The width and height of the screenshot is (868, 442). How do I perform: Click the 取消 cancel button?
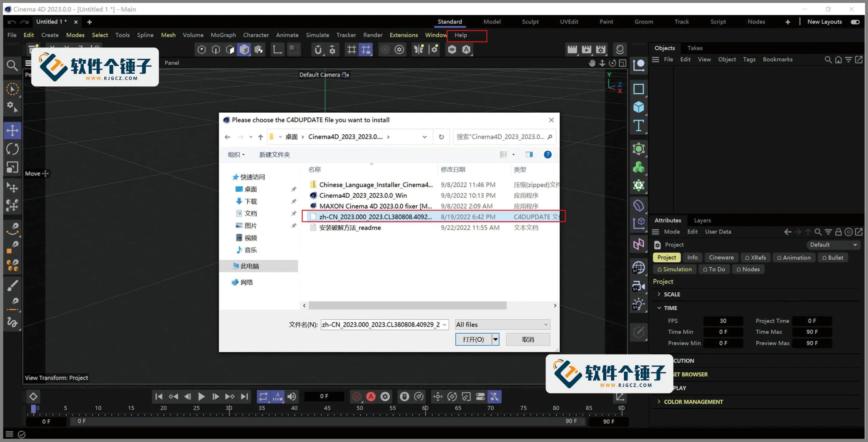pos(528,339)
